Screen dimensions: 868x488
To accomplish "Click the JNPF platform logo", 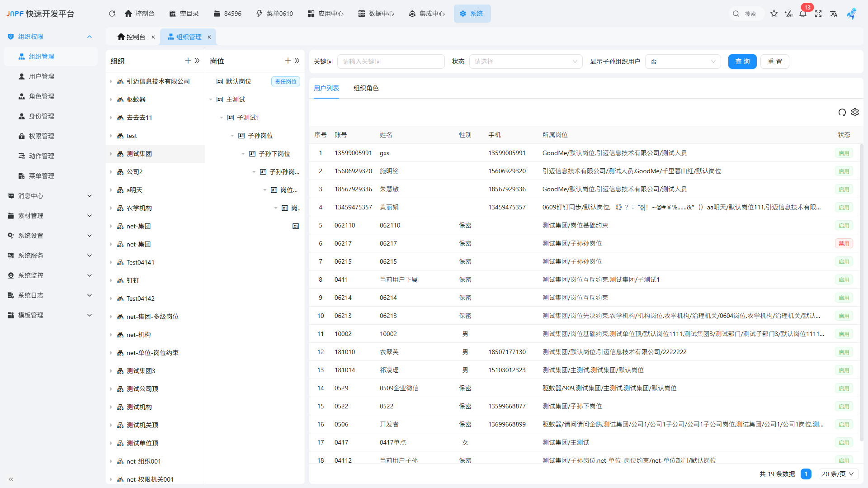I will [40, 14].
